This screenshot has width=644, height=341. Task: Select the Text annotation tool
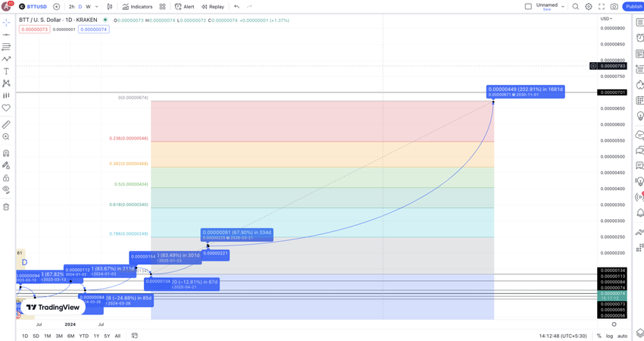[x=6, y=71]
